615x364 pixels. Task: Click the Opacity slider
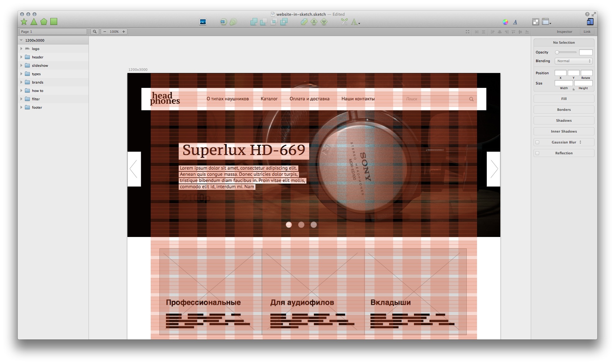tap(566, 52)
